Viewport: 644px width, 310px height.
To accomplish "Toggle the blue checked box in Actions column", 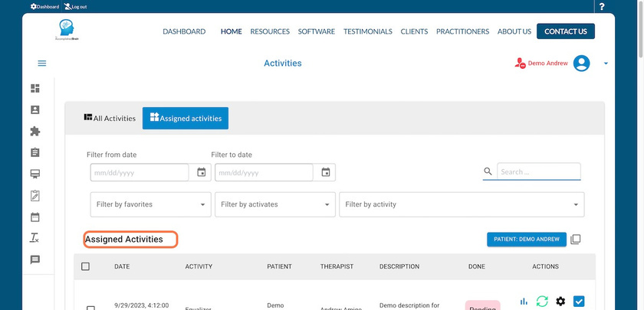I will 579,302.
